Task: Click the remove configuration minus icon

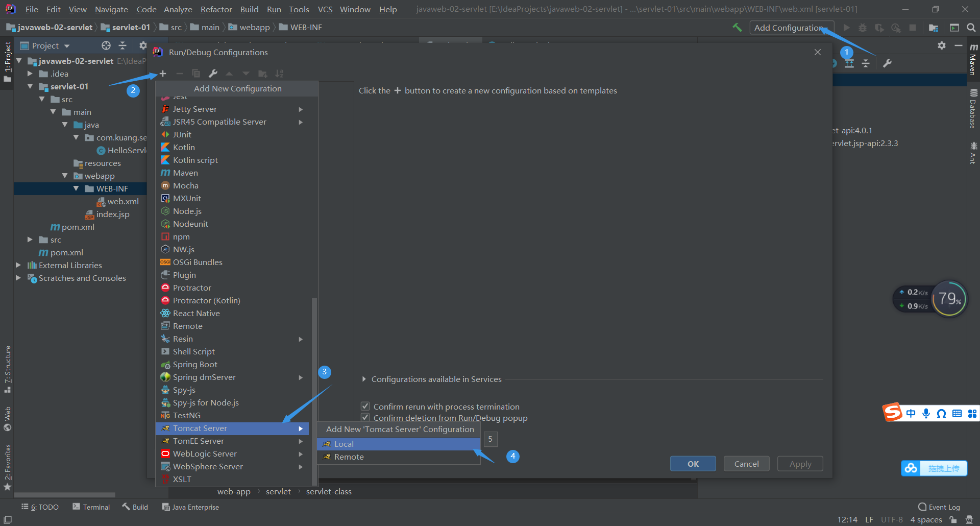Action: coord(179,74)
